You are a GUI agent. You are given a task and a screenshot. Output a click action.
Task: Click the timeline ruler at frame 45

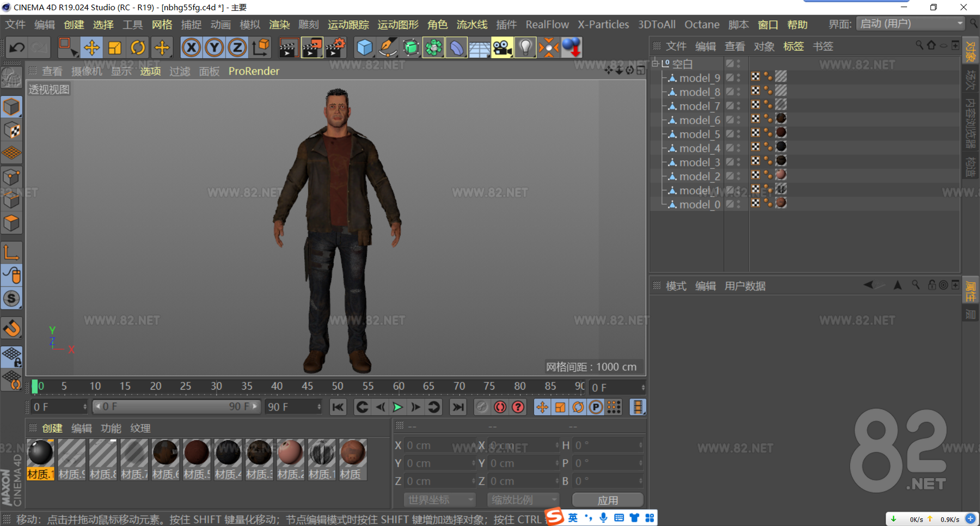(308, 386)
